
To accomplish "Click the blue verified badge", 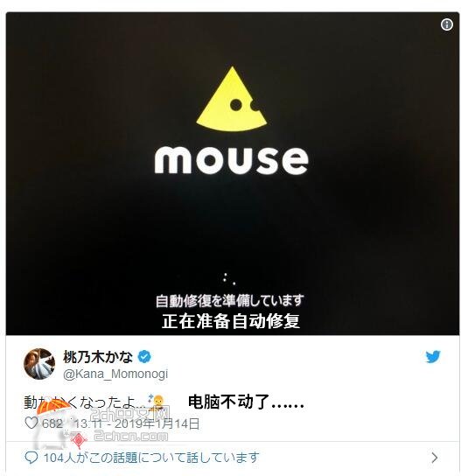I will (x=144, y=357).
